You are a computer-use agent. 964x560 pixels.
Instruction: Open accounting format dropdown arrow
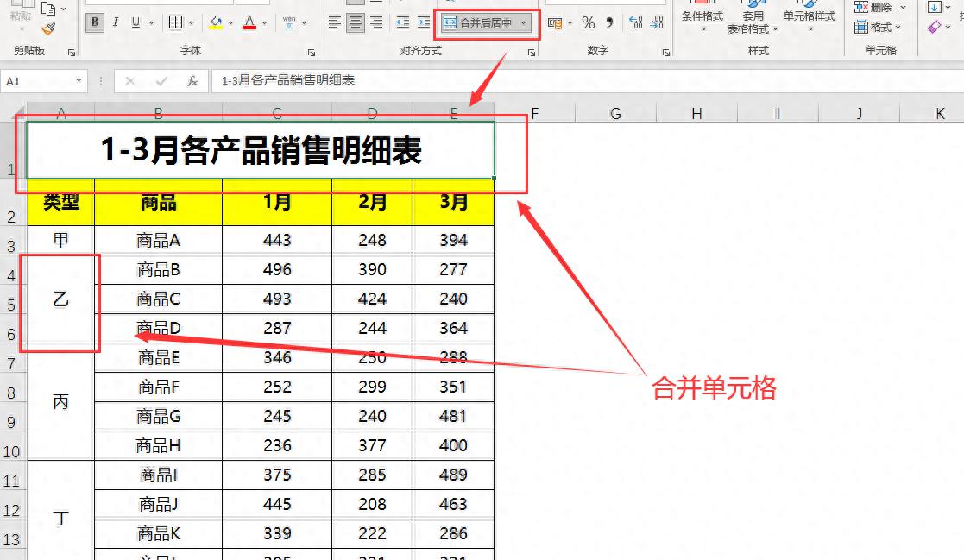coord(570,23)
